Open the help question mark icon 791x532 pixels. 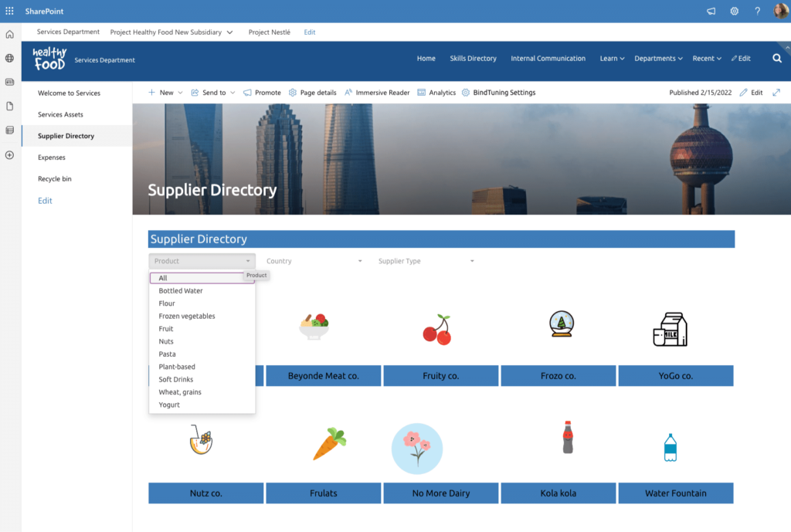pyautogui.click(x=757, y=11)
